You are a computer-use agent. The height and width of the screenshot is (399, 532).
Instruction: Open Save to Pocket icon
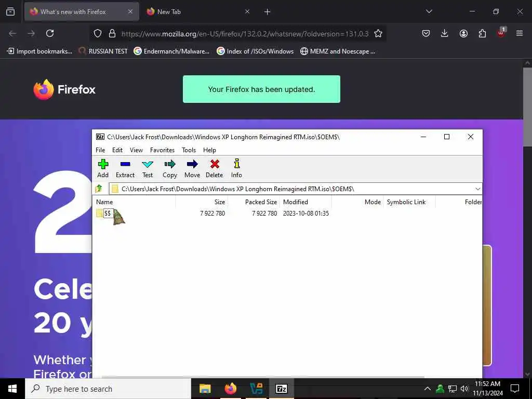[x=426, y=33]
